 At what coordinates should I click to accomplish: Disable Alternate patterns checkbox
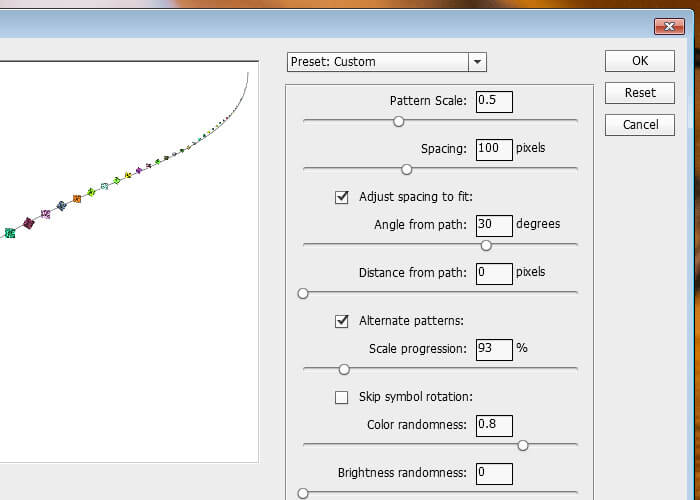[x=342, y=321]
